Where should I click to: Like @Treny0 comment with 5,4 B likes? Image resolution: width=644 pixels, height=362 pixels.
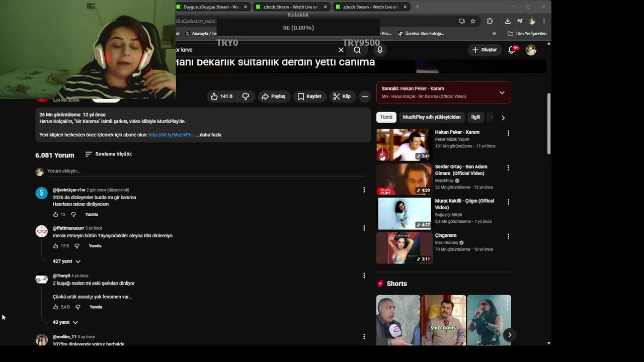tap(56, 307)
